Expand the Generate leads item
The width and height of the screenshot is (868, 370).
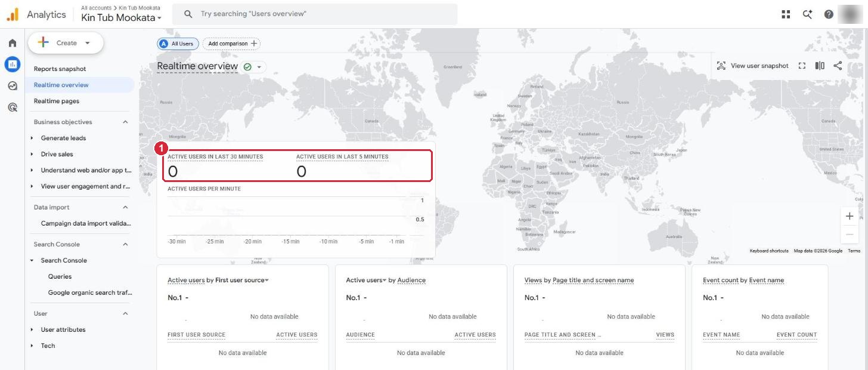point(32,138)
